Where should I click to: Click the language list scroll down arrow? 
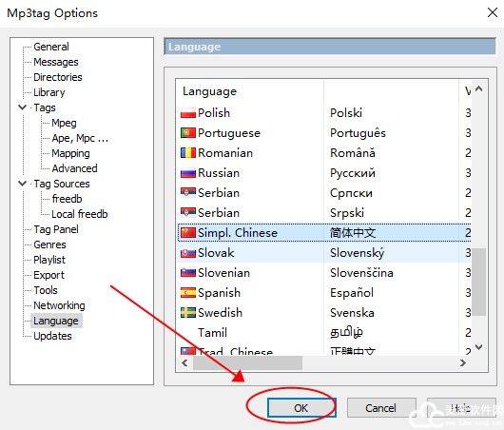click(479, 347)
